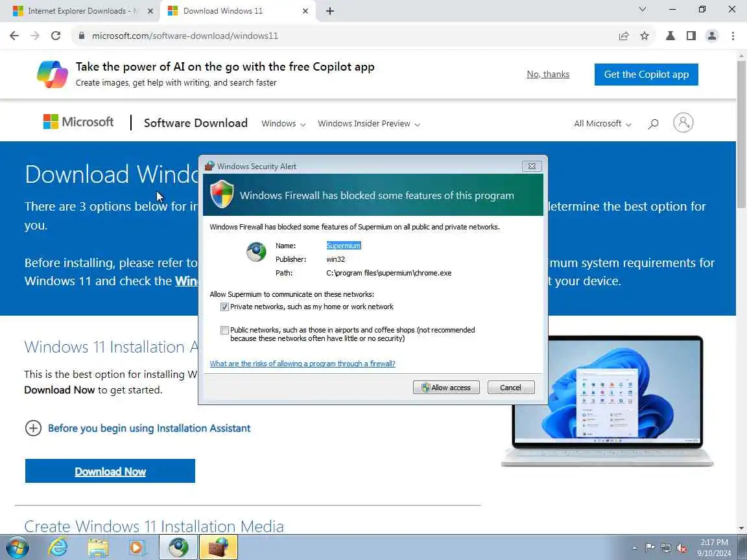
Task: Open the browser profile avatar icon
Action: pyautogui.click(x=712, y=36)
